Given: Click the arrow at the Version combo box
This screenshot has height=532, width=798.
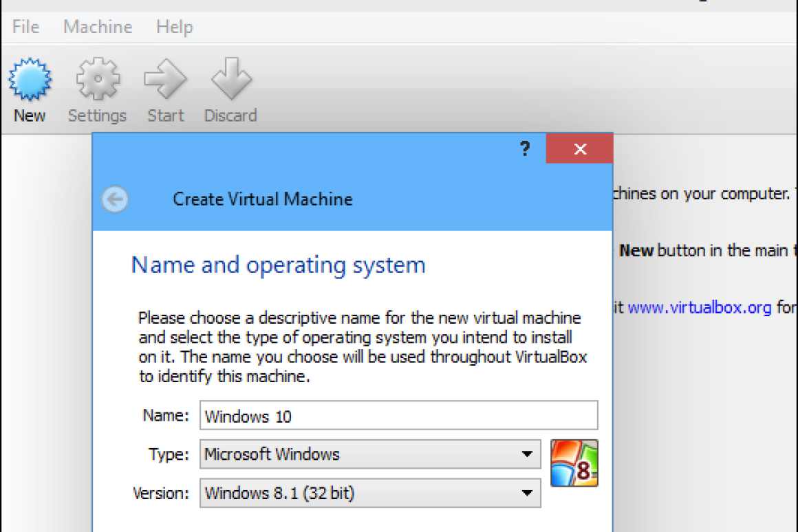Looking at the screenshot, I should coord(527,493).
